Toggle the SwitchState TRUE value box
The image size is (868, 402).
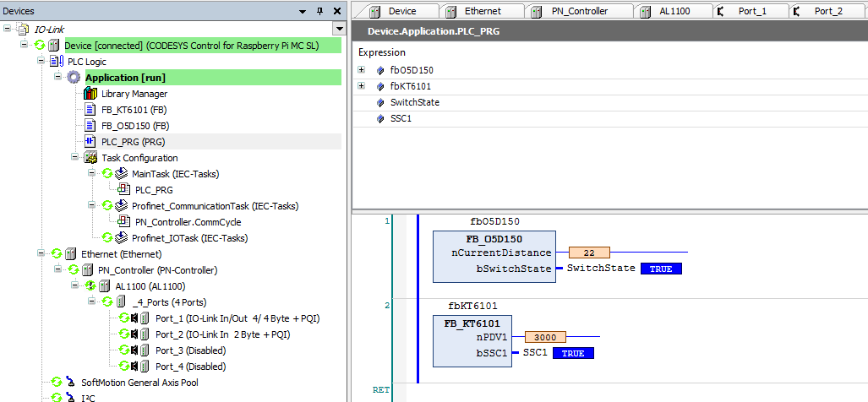click(660, 269)
